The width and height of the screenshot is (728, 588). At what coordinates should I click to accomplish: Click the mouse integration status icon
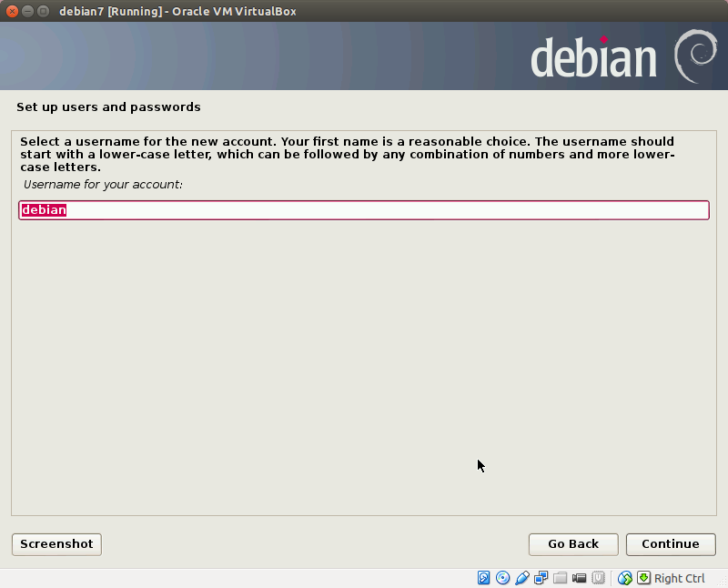[x=625, y=578]
